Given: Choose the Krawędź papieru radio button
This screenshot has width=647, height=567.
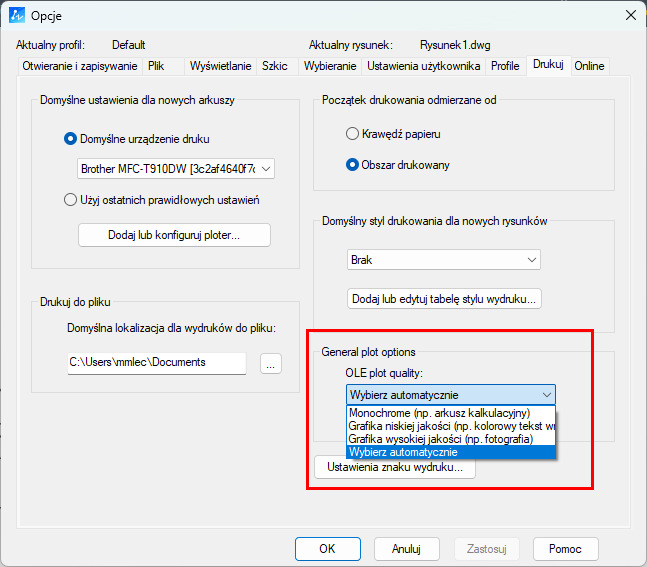Looking at the screenshot, I should [x=352, y=134].
